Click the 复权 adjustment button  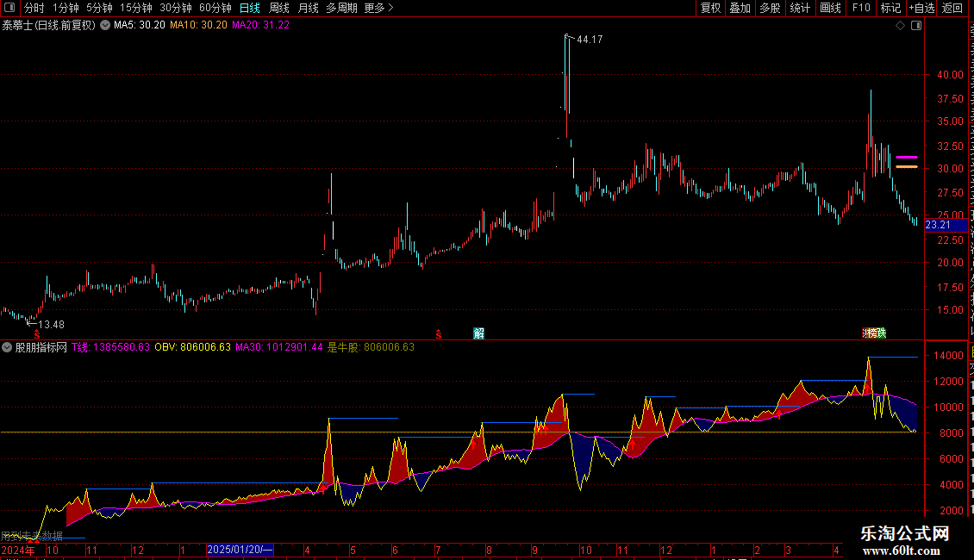point(710,8)
